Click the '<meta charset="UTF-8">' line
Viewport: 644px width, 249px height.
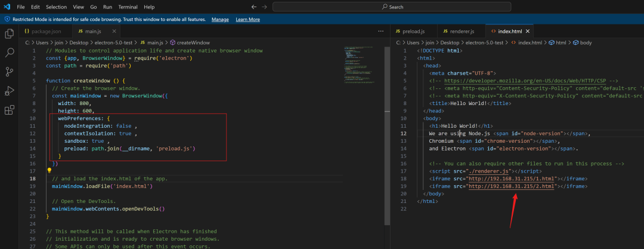[x=463, y=73]
